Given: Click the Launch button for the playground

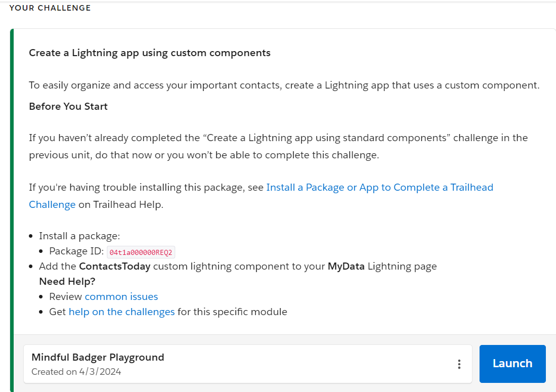Looking at the screenshot, I should [512, 363].
